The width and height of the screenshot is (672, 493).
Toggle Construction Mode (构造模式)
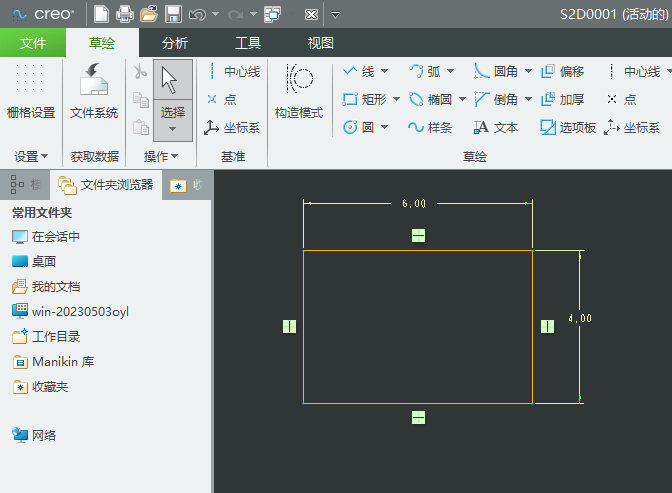click(299, 90)
